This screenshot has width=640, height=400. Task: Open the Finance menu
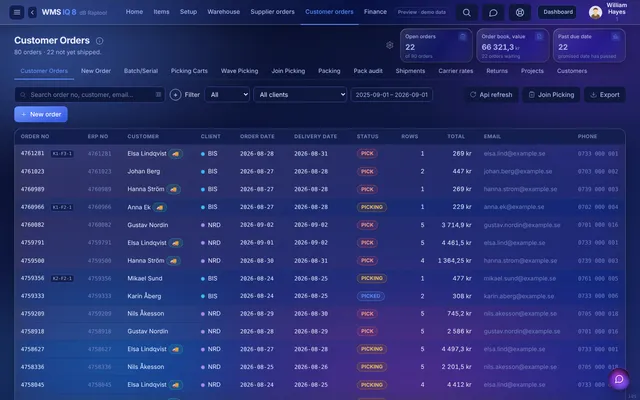(x=375, y=12)
